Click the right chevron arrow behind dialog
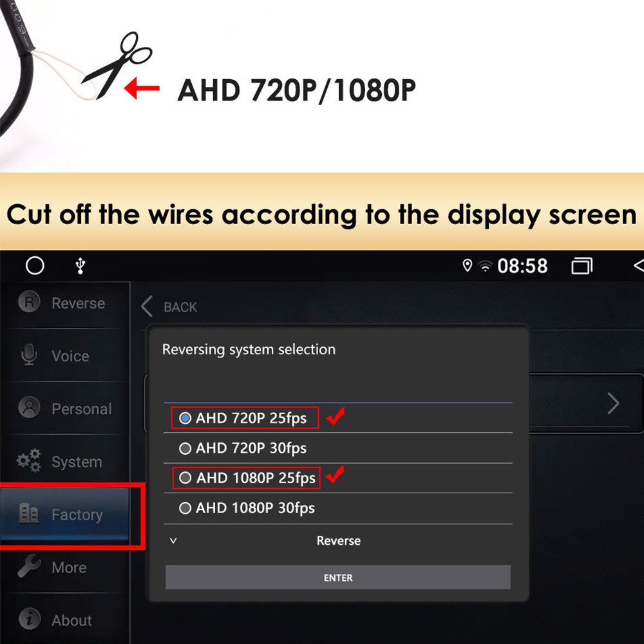 (x=613, y=403)
